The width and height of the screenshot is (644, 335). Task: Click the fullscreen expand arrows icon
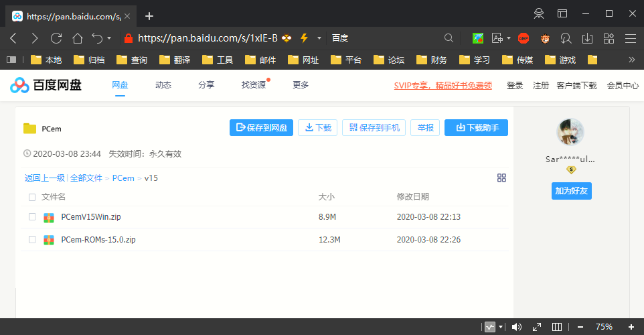point(537,327)
